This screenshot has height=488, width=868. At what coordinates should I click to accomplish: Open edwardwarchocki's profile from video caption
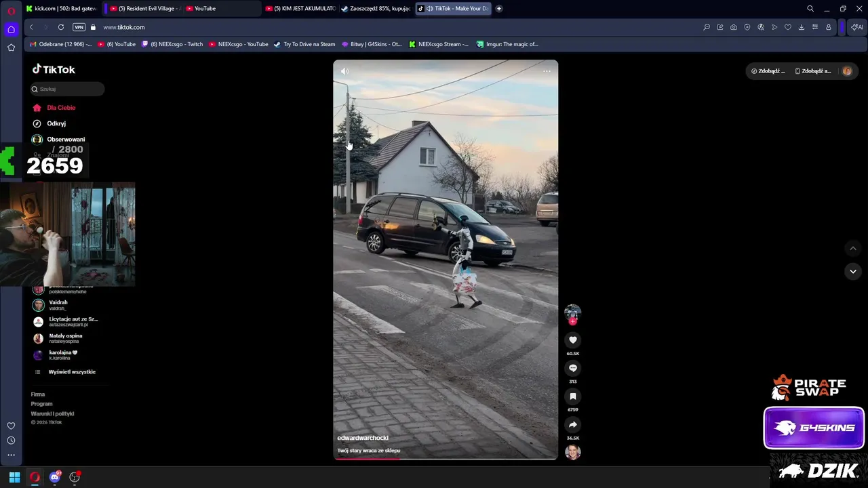(x=363, y=438)
